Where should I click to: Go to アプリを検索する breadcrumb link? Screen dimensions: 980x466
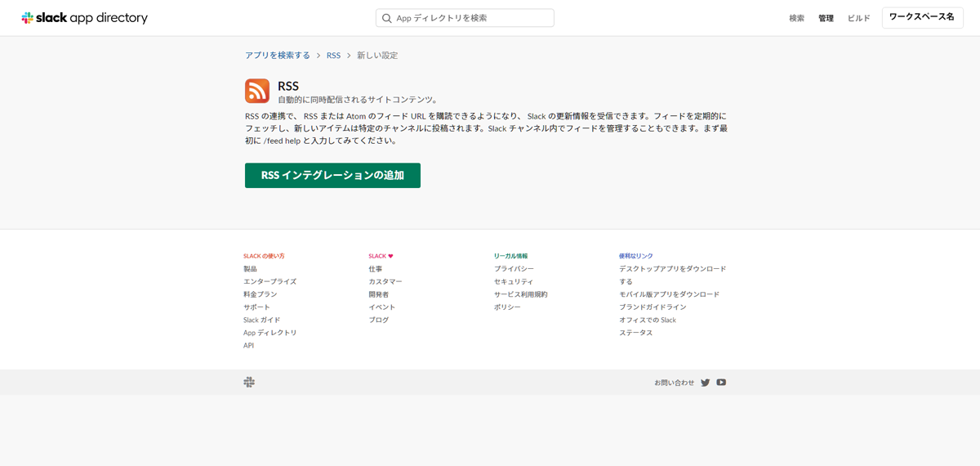278,56
